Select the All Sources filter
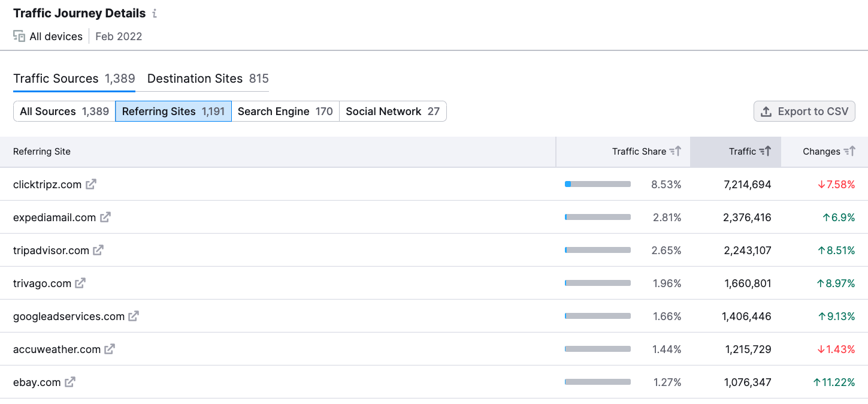The height and width of the screenshot is (404, 868). [65, 111]
